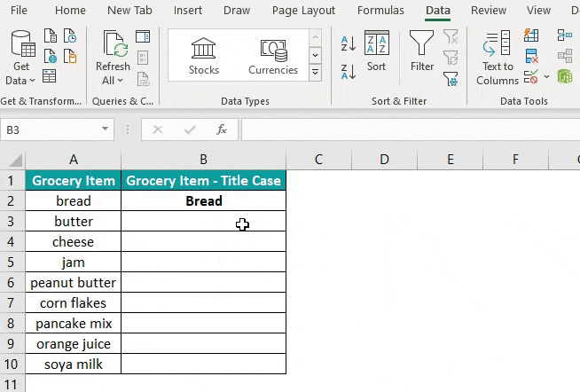Switch to the Insert tab
The image size is (580, 392).
click(x=188, y=11)
